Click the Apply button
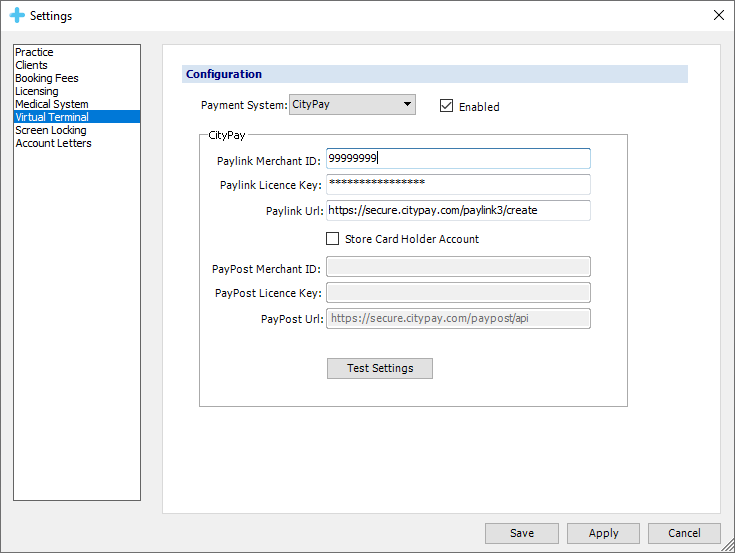Screen dimensions: 735x553 [603, 533]
